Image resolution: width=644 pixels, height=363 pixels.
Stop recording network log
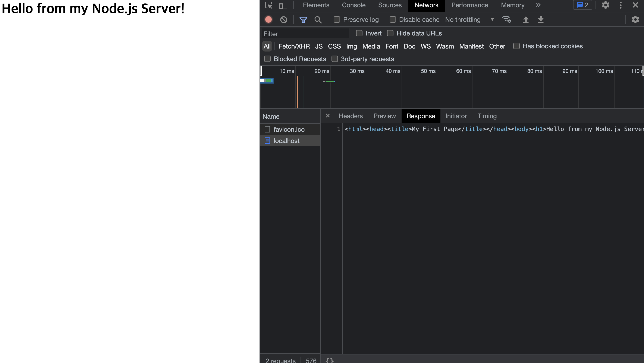[268, 19]
